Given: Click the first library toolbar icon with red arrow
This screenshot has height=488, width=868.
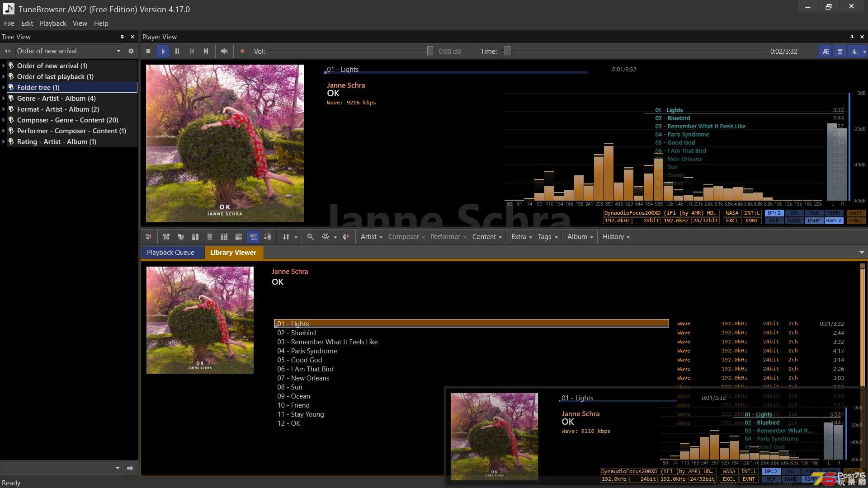Looking at the screenshot, I should pos(148,237).
